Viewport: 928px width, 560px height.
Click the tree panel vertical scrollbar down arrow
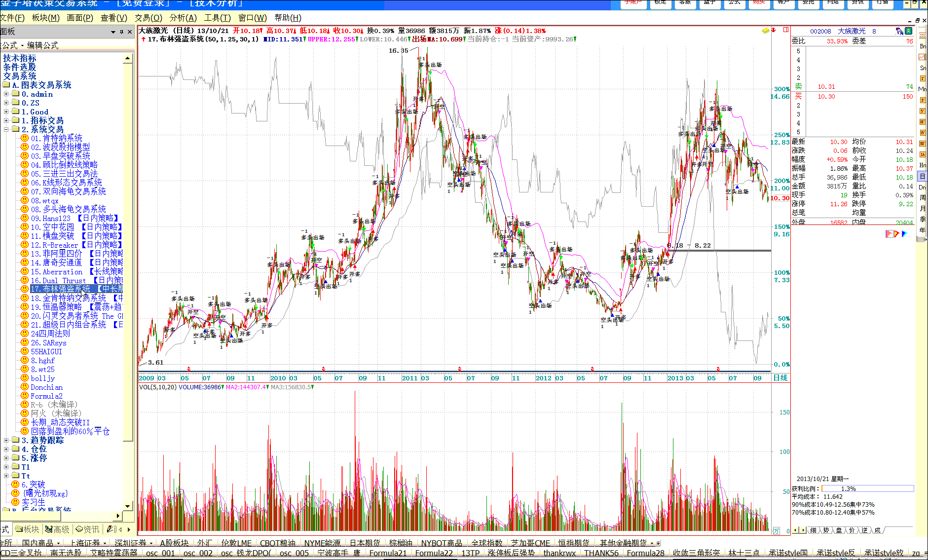click(x=128, y=506)
